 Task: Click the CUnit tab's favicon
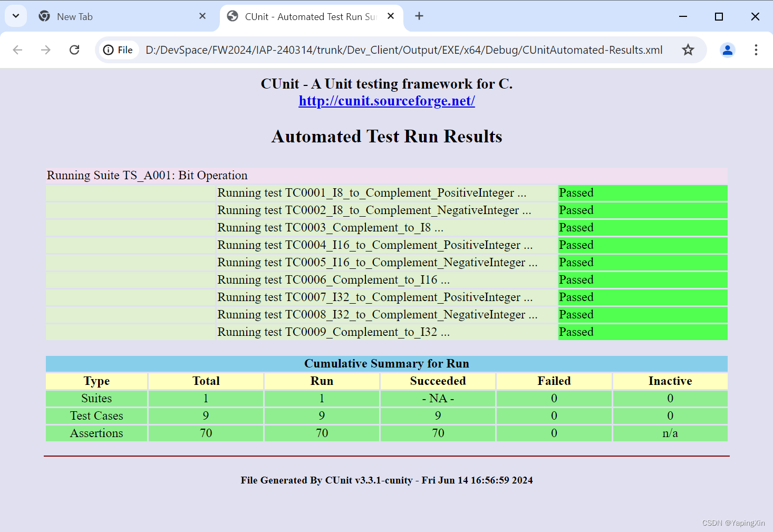point(232,16)
